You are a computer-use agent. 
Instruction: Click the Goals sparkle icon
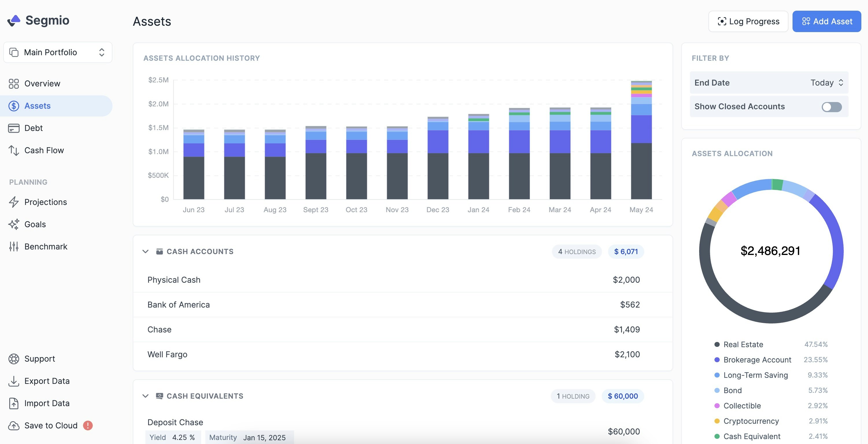pos(14,224)
